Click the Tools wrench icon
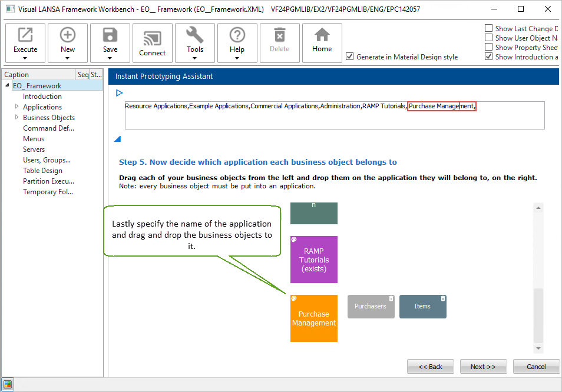The image size is (562, 392). (194, 35)
